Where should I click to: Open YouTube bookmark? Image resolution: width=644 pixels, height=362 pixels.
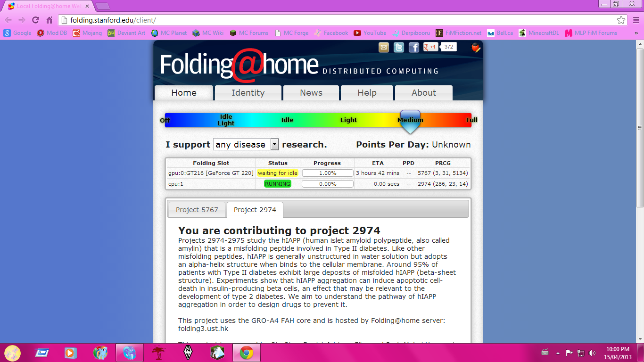coord(370,33)
